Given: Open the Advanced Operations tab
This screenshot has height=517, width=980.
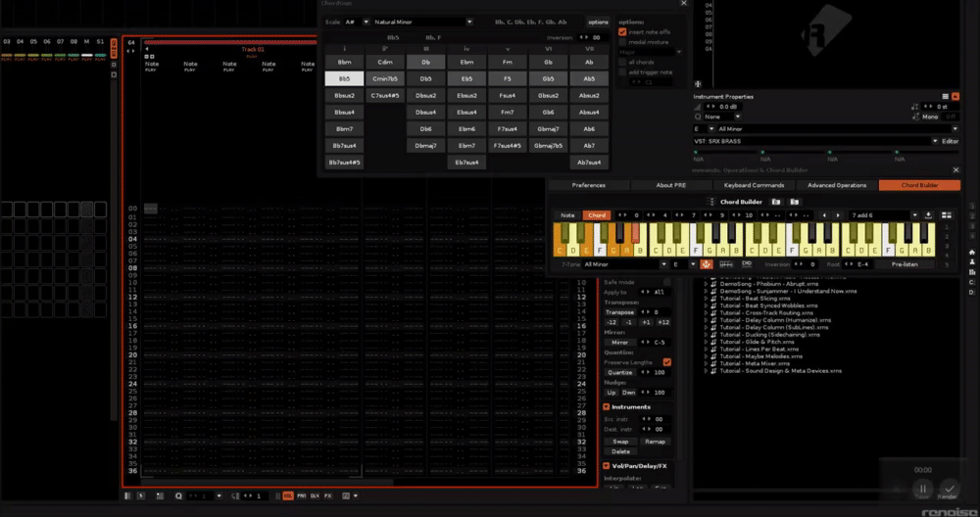Looking at the screenshot, I should (837, 185).
